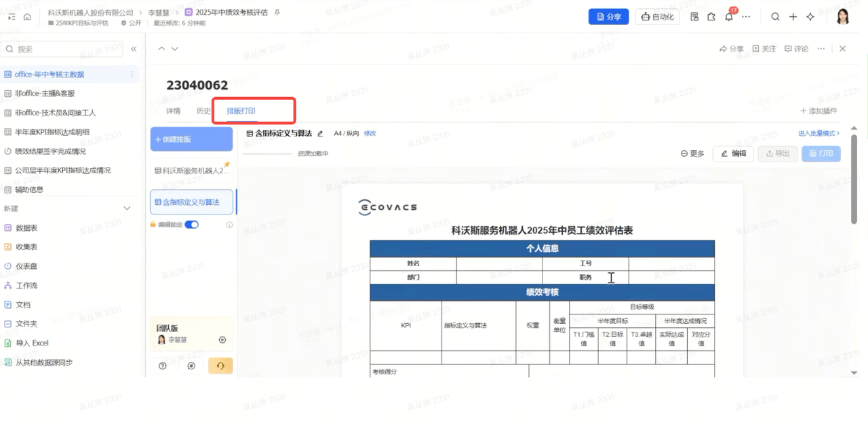Viewport: 868px width, 425px height.
Task: Open the customer service headset button
Action: [220, 366]
